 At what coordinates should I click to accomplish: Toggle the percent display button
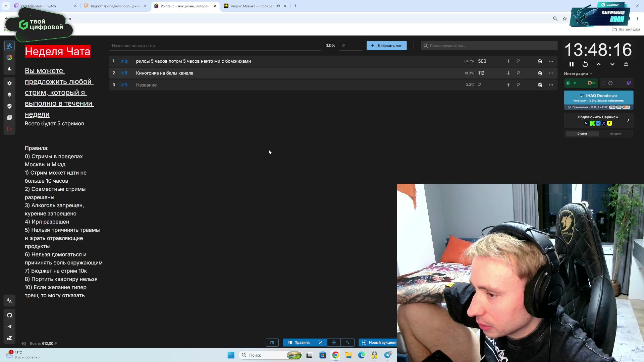pyautogui.click(x=320, y=343)
